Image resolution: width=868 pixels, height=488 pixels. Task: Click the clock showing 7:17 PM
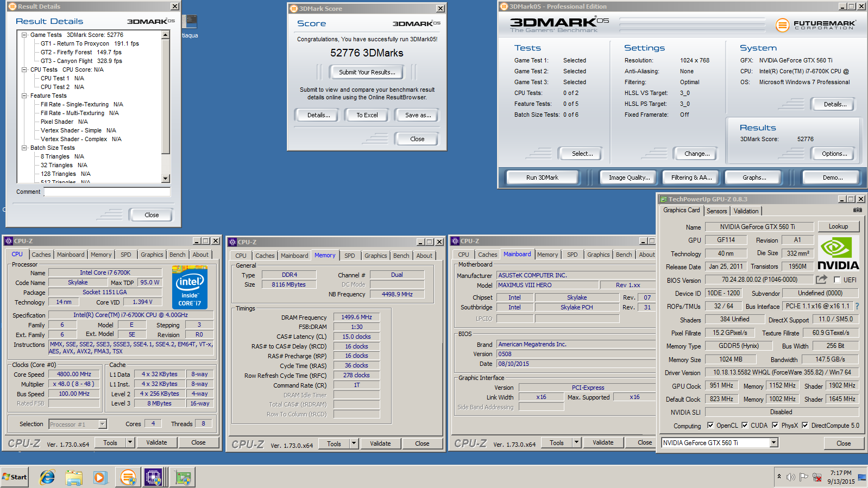click(x=840, y=473)
